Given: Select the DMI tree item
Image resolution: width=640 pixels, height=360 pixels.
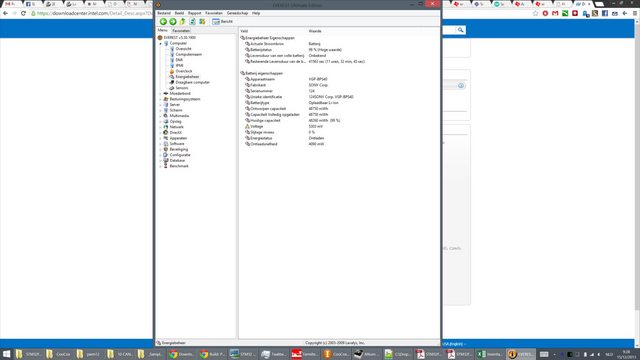Looking at the screenshot, I should click(x=179, y=60).
